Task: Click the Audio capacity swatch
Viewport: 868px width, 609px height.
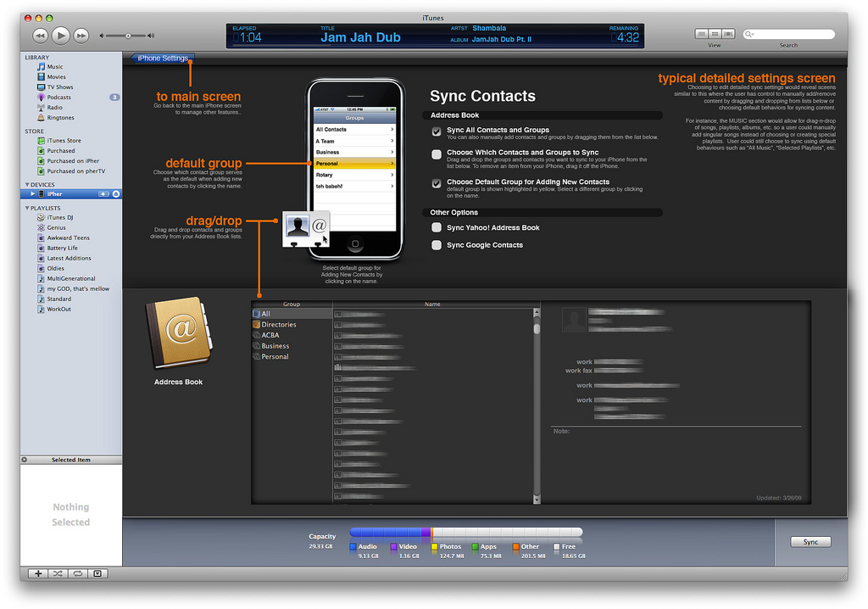Action: pos(353,547)
